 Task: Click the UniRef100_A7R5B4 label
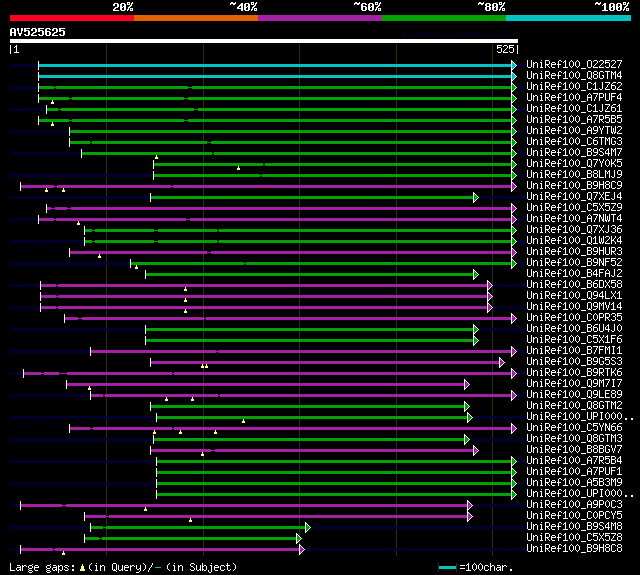(574, 461)
